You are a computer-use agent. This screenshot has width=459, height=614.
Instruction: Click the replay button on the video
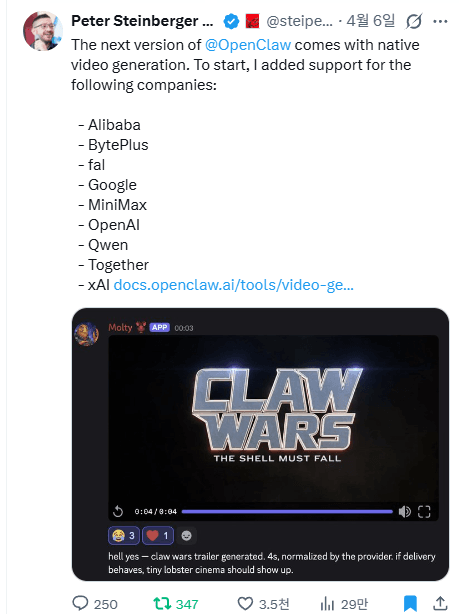[x=118, y=511]
